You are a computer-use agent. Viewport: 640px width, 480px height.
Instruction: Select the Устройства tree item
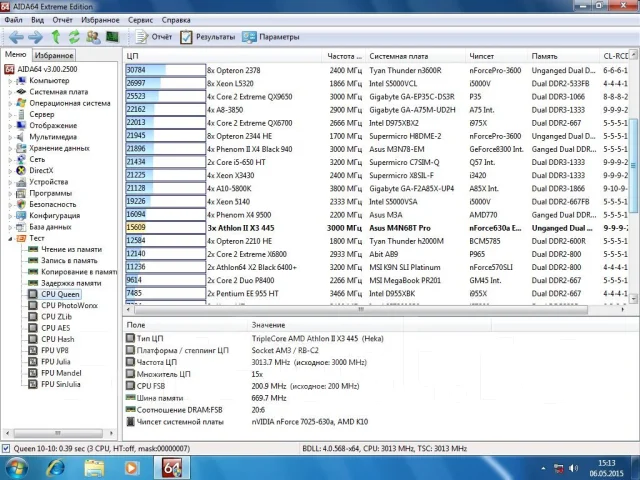pyautogui.click(x=49, y=182)
